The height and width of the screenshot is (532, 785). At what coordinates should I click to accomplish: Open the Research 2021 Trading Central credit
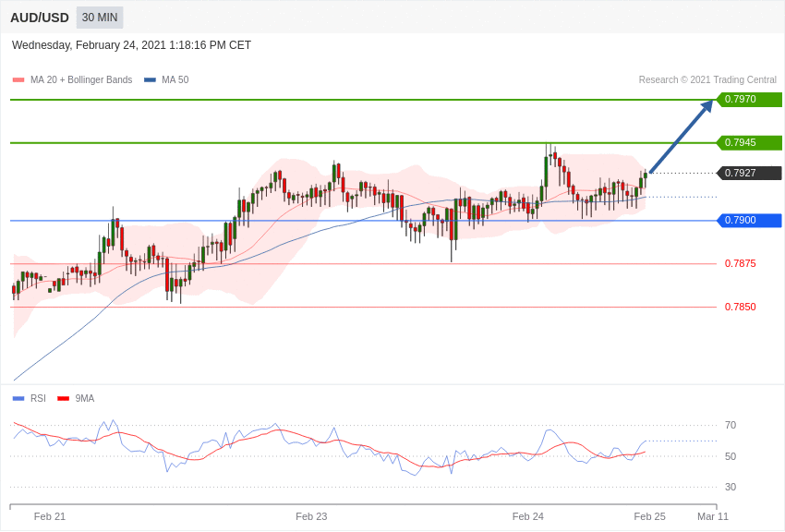tap(707, 79)
